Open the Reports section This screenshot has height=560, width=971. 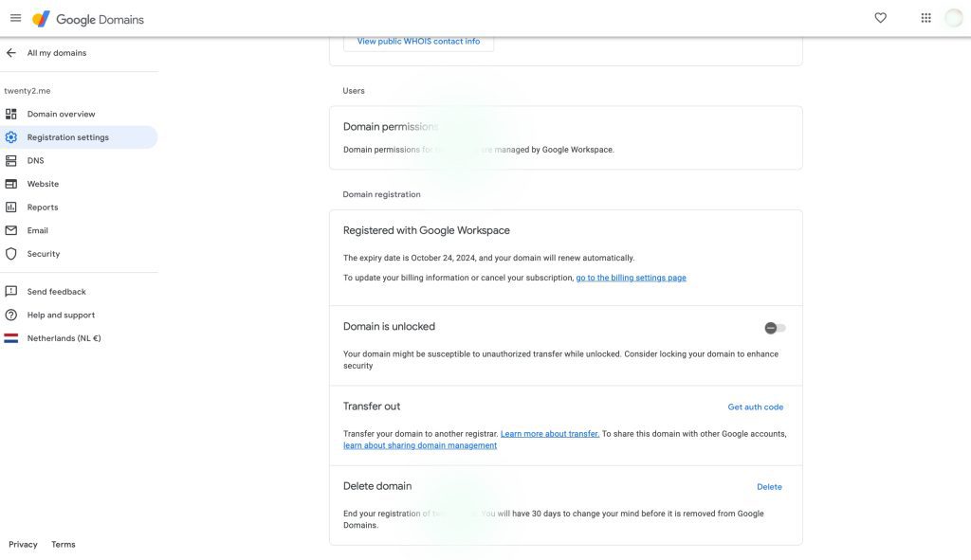[42, 208]
